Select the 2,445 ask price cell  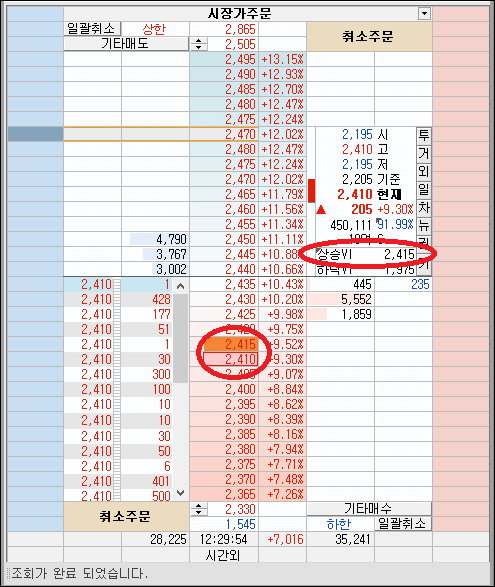224,254
